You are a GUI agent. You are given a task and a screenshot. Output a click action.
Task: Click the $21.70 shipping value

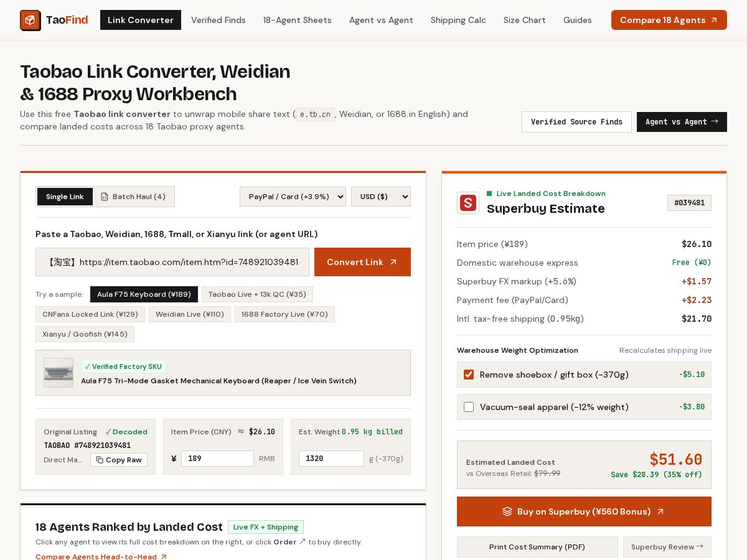[697, 319]
